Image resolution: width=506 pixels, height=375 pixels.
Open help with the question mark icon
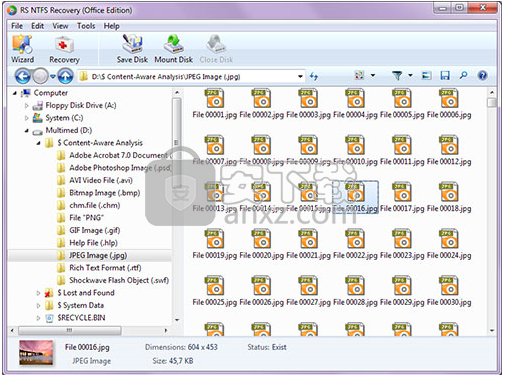(482, 76)
